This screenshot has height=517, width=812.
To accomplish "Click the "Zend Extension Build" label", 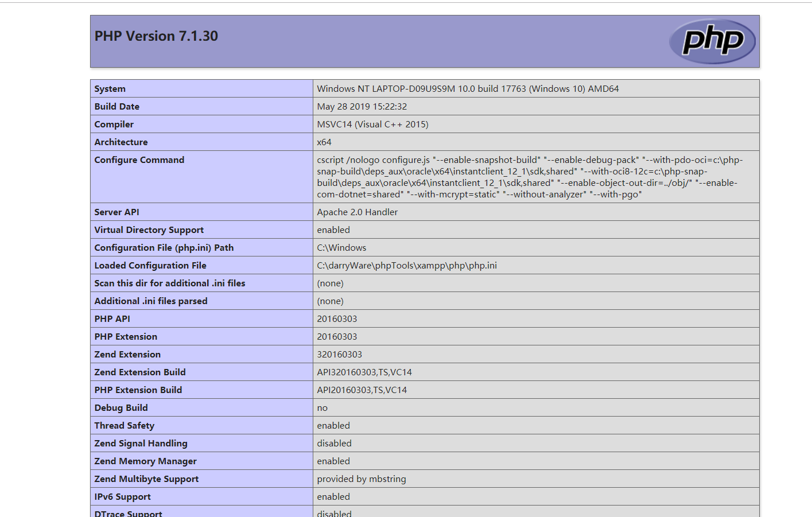I will click(x=140, y=372).
